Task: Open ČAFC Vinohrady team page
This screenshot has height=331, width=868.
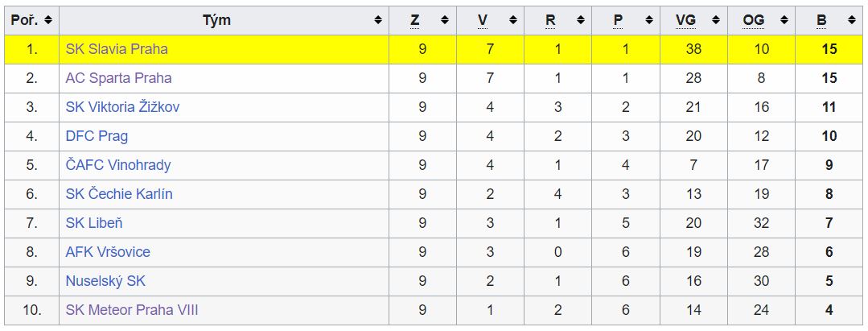Action: [x=118, y=164]
